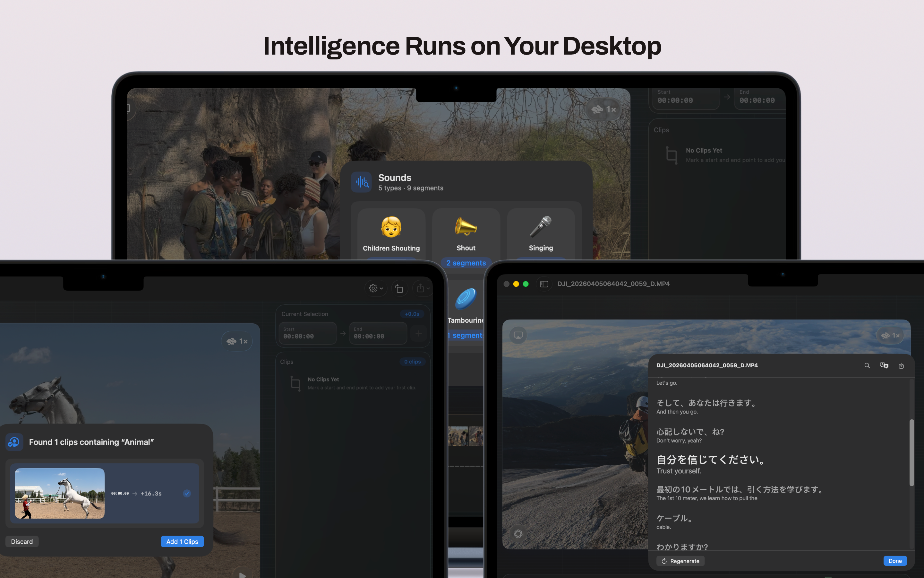Click the crop icon beside No Clips Yet in horse window
This screenshot has height=578, width=924.
(x=295, y=383)
